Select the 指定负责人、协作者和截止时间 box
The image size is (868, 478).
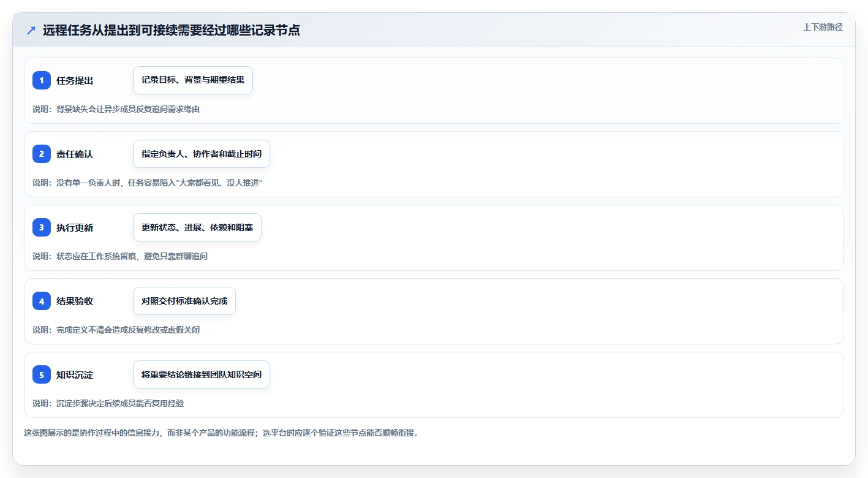pyautogui.click(x=202, y=154)
